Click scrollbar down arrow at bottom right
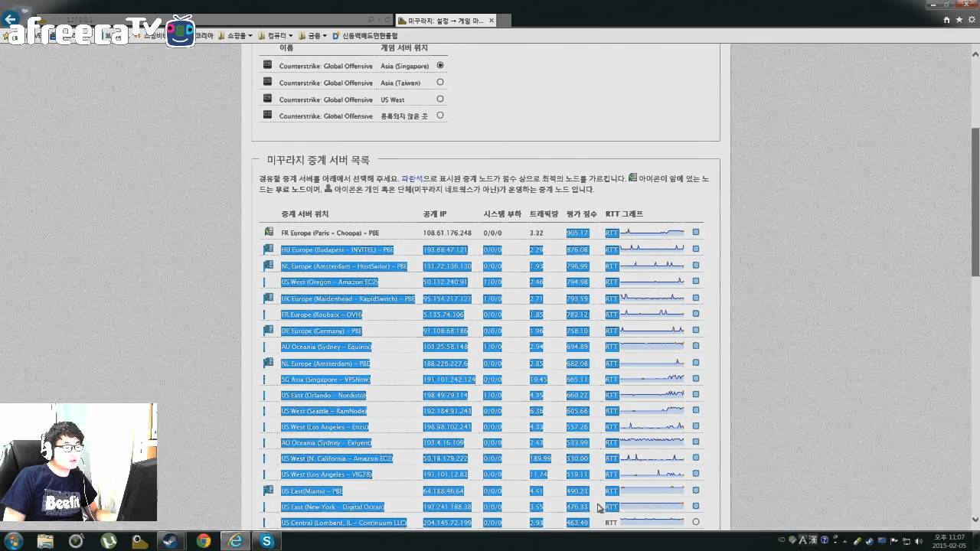The height and width of the screenshot is (551, 980). point(975,520)
